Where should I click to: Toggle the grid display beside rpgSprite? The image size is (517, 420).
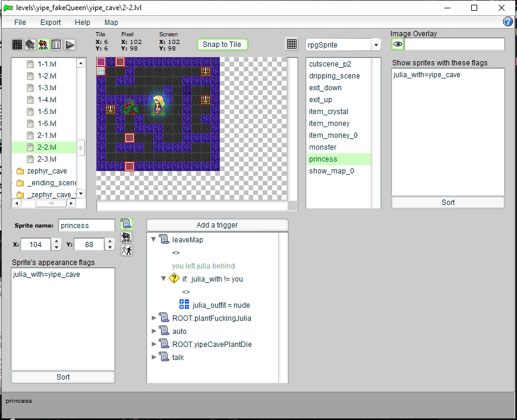[292, 45]
